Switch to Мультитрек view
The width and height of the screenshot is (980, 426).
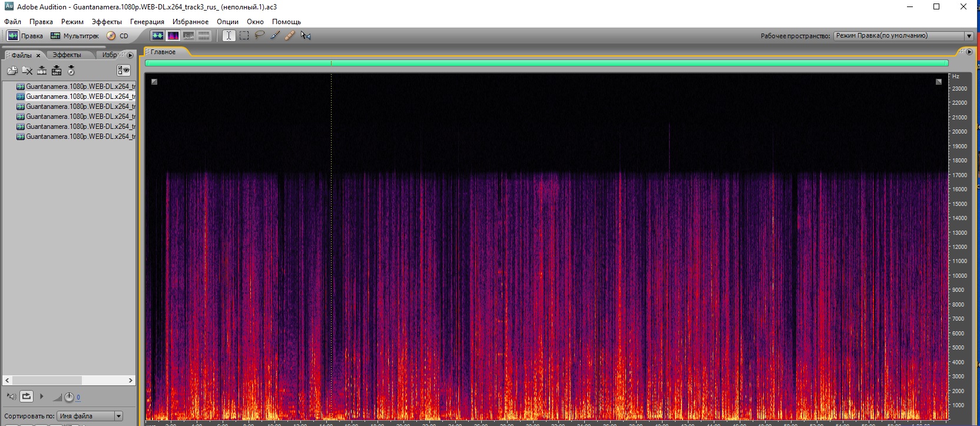pyautogui.click(x=75, y=36)
